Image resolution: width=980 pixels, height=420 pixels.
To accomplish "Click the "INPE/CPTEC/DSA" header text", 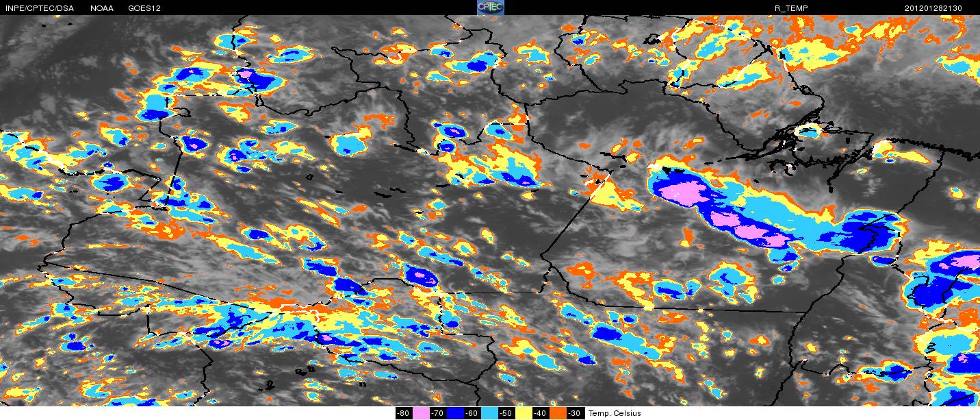I will click(39, 8).
